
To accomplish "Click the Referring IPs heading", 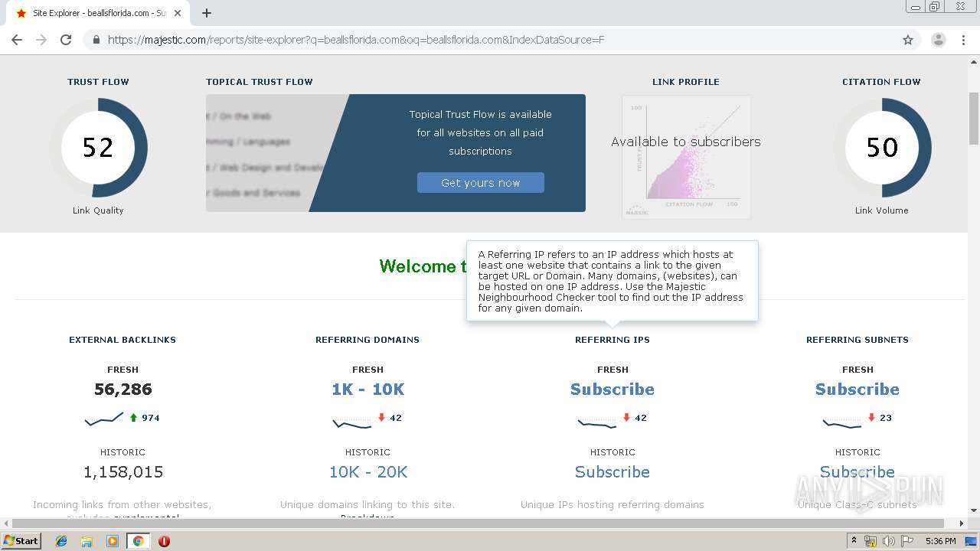I will [x=612, y=340].
